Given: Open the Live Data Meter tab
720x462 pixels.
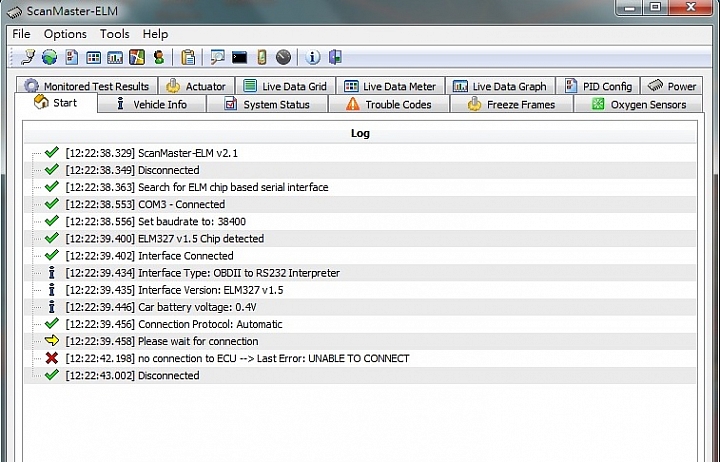Looking at the screenshot, I should point(390,86).
